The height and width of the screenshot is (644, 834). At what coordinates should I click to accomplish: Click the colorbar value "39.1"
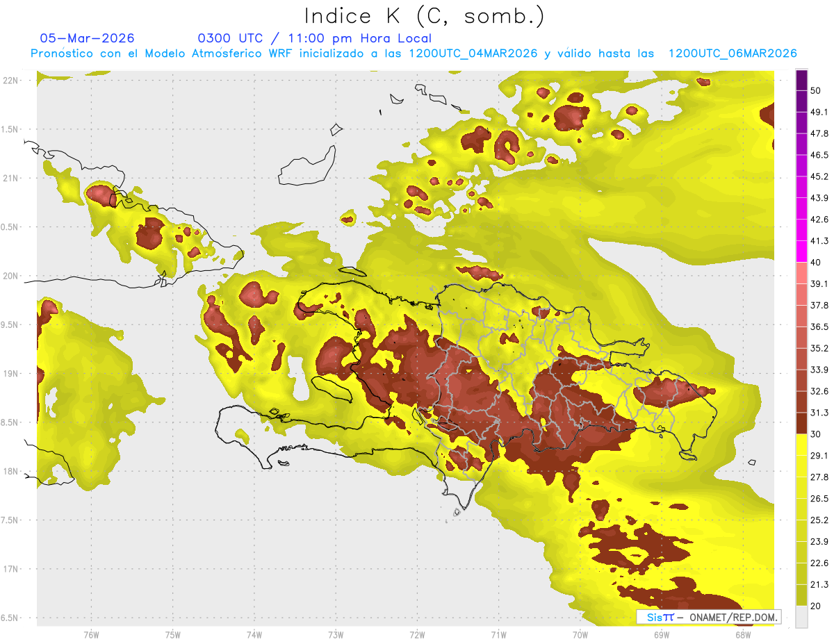tap(819, 283)
